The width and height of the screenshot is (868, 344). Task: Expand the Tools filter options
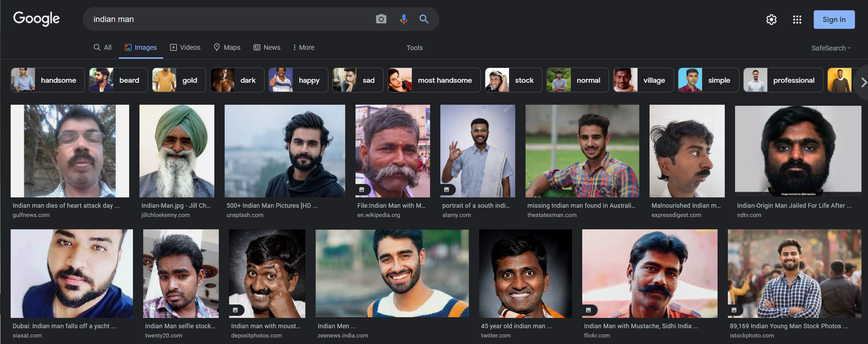pyautogui.click(x=415, y=48)
